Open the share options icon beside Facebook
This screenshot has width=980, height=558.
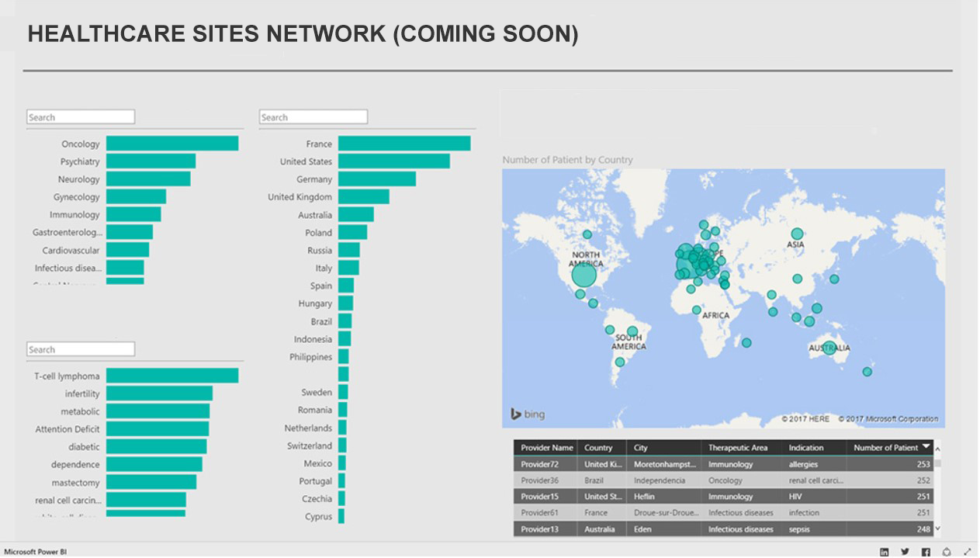[947, 552]
